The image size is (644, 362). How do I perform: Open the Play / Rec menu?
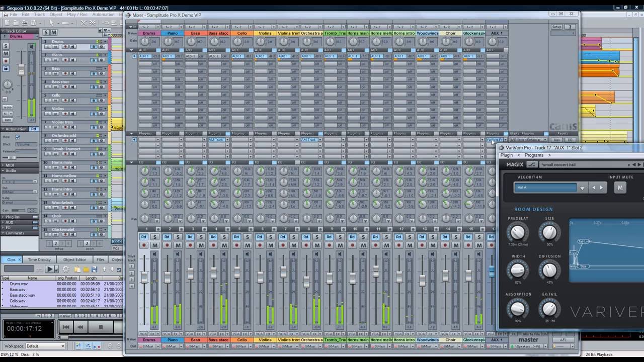point(78,15)
